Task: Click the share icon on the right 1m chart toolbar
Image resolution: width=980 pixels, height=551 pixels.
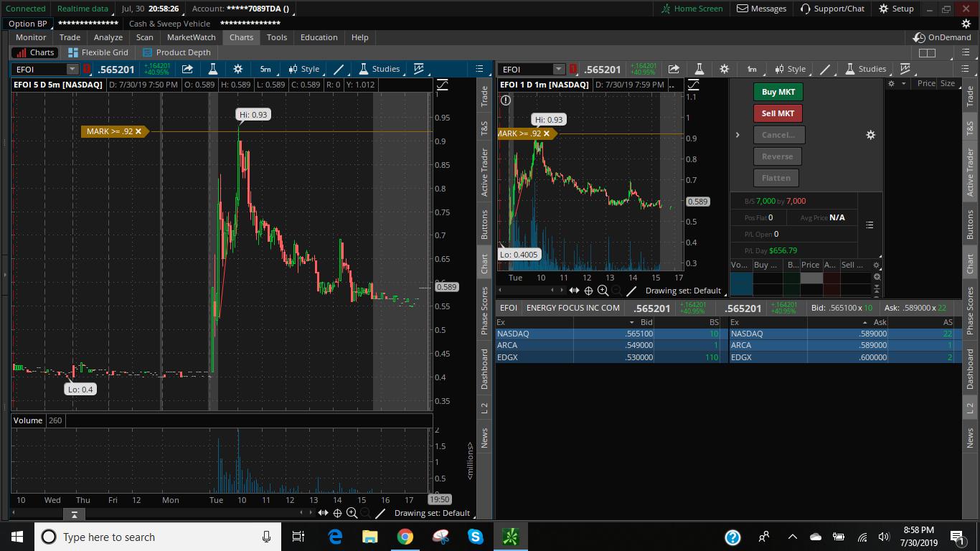Action: 674,69
